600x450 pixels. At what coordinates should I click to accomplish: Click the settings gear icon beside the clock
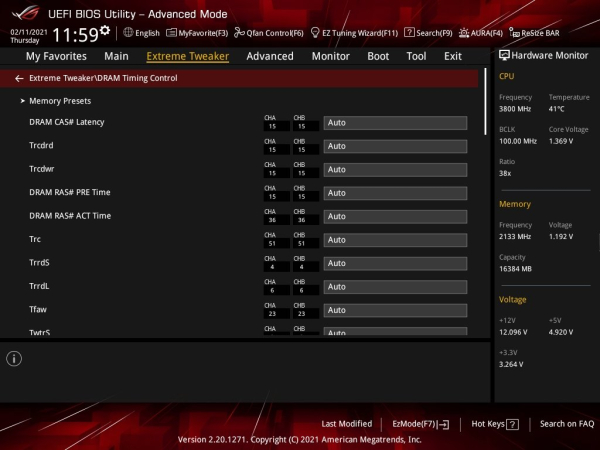click(x=105, y=30)
